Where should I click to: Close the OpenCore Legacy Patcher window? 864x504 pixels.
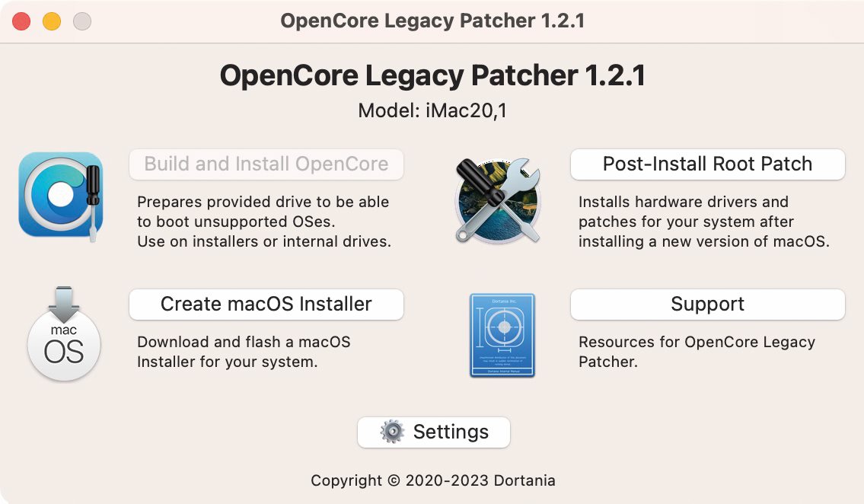pyautogui.click(x=21, y=21)
